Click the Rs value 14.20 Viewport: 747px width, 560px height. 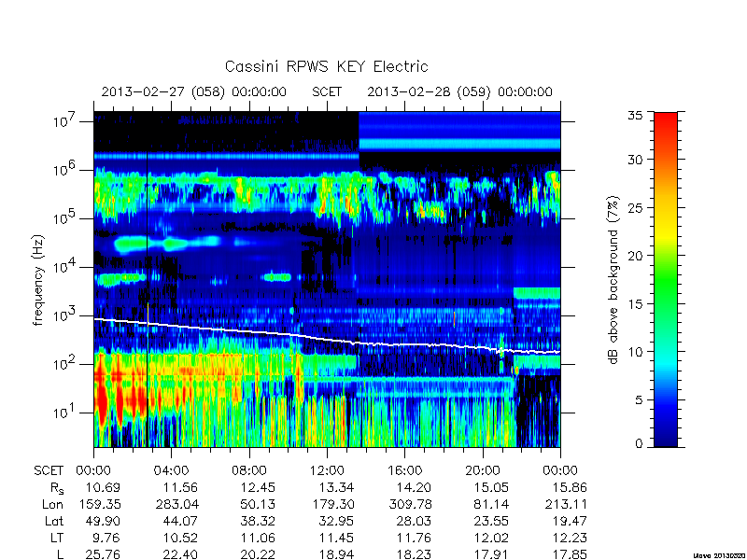coord(414,487)
